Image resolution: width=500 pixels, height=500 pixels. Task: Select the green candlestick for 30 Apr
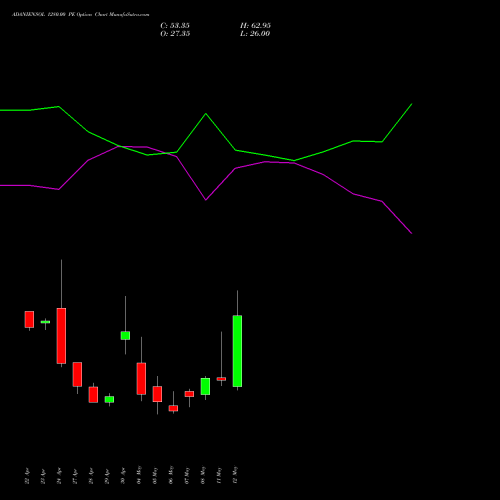(125, 335)
